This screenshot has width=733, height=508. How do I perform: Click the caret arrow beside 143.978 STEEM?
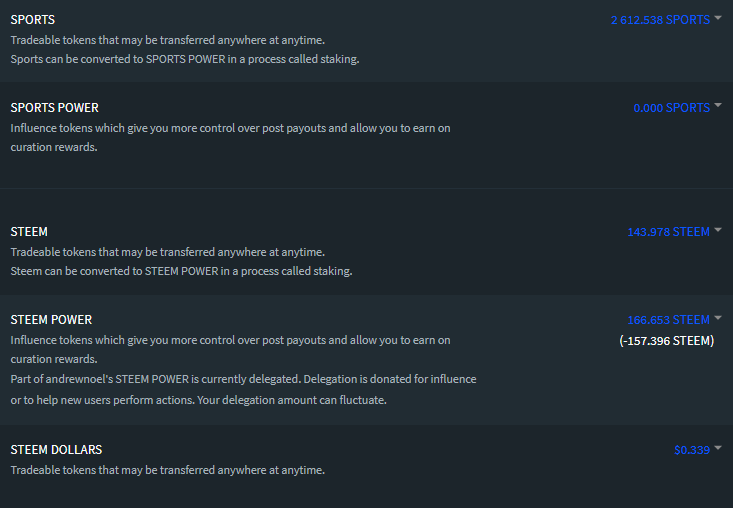click(x=718, y=230)
